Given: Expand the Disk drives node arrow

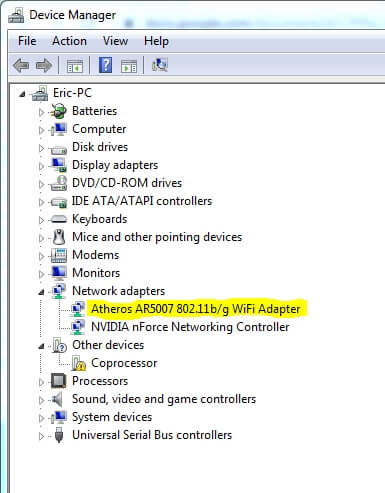Looking at the screenshot, I should click(x=41, y=148).
